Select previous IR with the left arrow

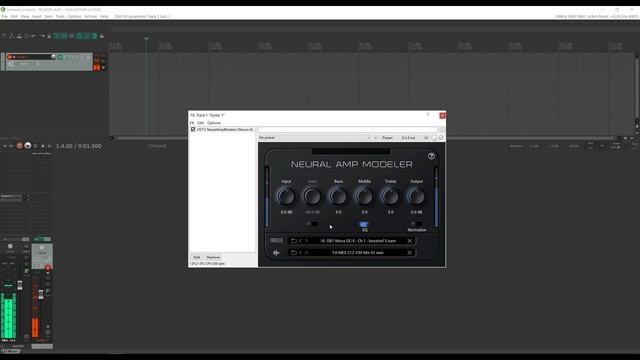tap(300, 253)
